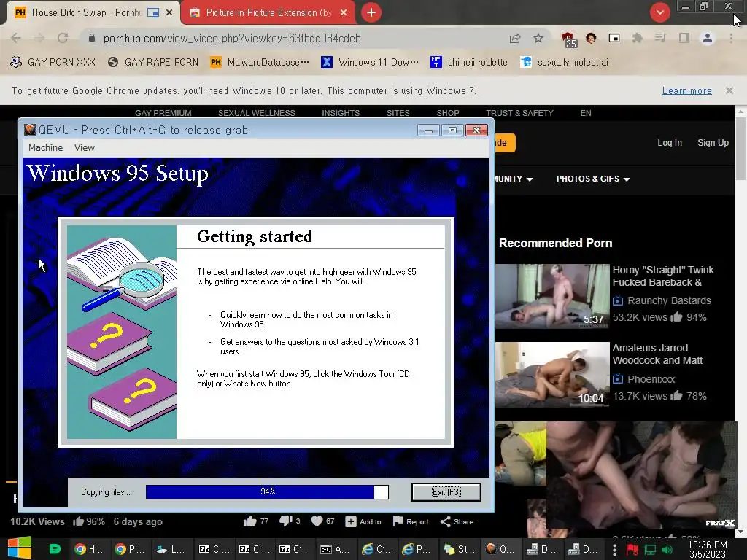The height and width of the screenshot is (560, 747).
Task: Open a new tab with the red plus button
Action: 371,12
